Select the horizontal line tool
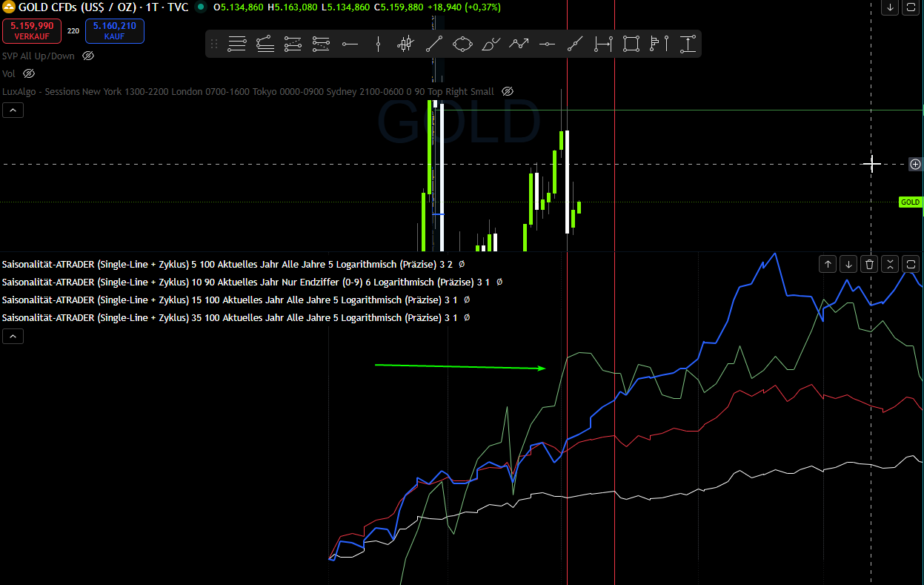The image size is (924, 585). (x=350, y=44)
